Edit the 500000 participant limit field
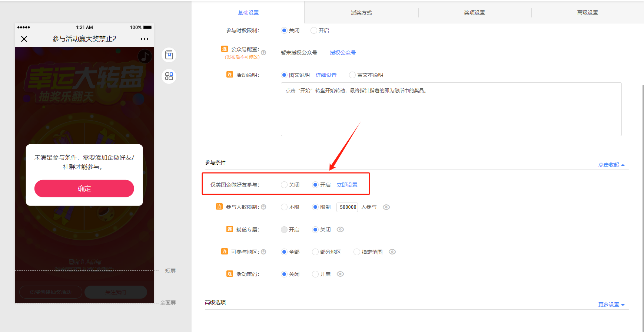 coord(347,207)
